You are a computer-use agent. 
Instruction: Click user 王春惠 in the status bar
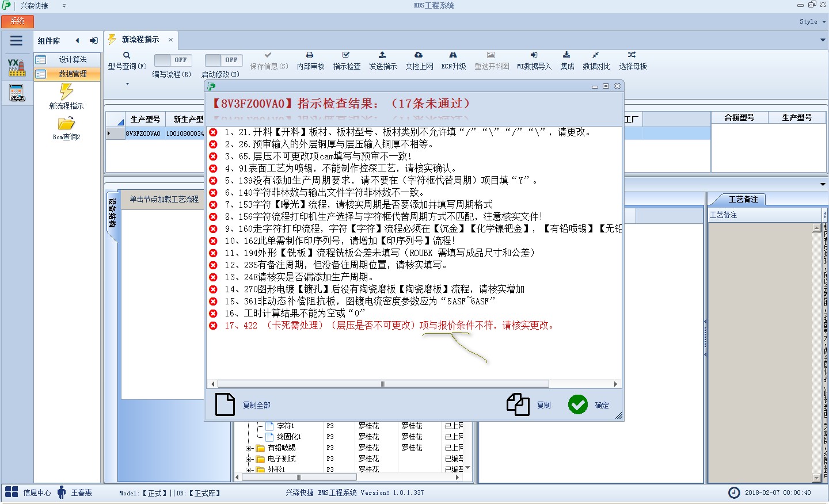coord(75,492)
